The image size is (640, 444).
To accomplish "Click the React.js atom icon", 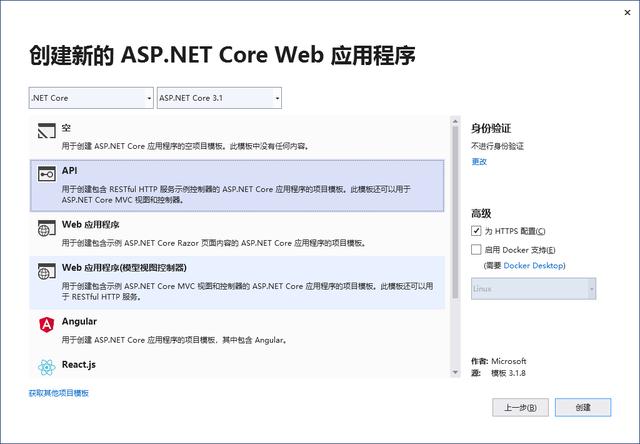I will tap(47, 367).
